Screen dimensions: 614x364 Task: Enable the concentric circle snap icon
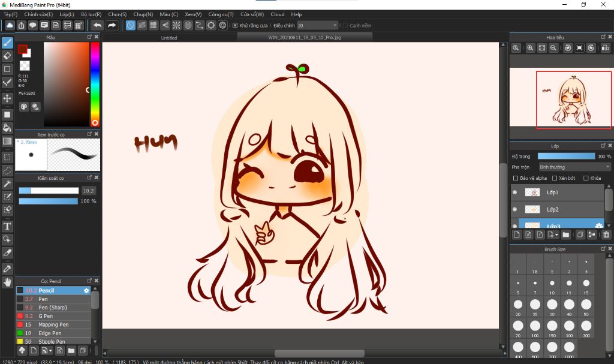coord(188,25)
